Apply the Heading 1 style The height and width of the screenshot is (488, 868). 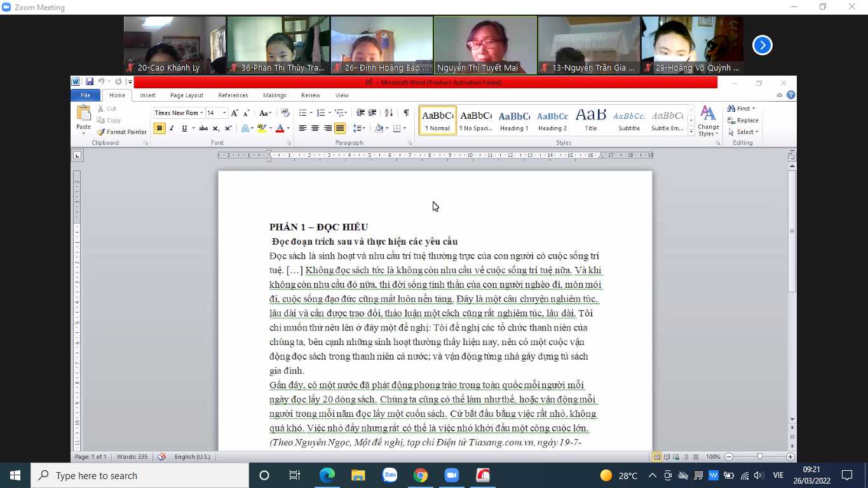[x=513, y=121]
